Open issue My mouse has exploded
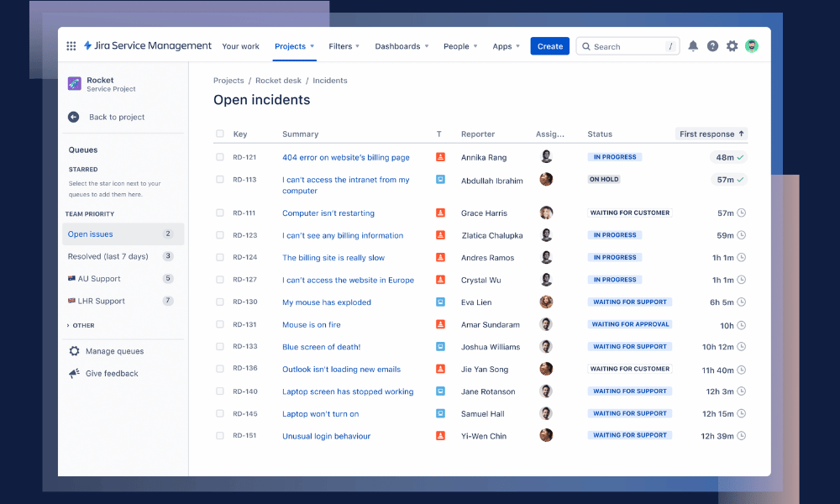The width and height of the screenshot is (840, 504). pyautogui.click(x=326, y=302)
